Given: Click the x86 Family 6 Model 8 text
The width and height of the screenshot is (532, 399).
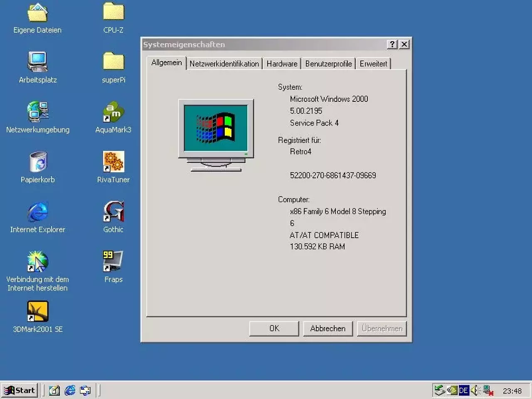Looking at the screenshot, I should click(x=338, y=212).
